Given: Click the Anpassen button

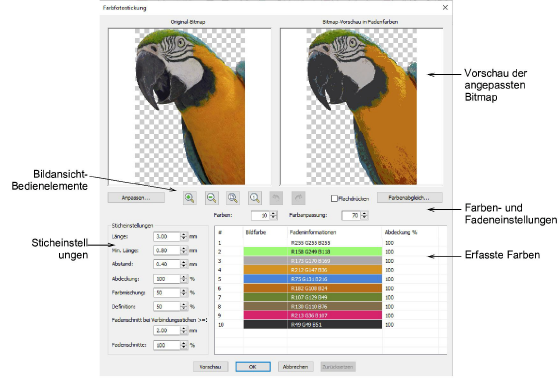Looking at the screenshot, I should coord(136,198).
